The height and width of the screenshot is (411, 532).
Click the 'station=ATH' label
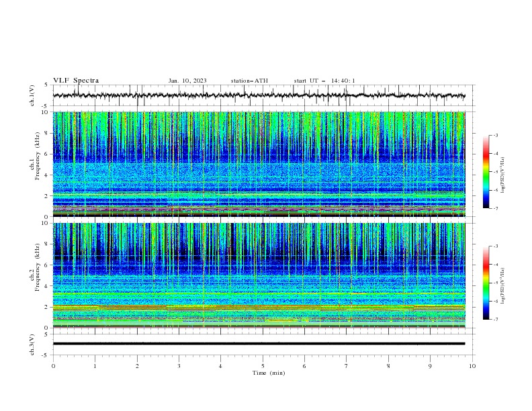pos(249,81)
